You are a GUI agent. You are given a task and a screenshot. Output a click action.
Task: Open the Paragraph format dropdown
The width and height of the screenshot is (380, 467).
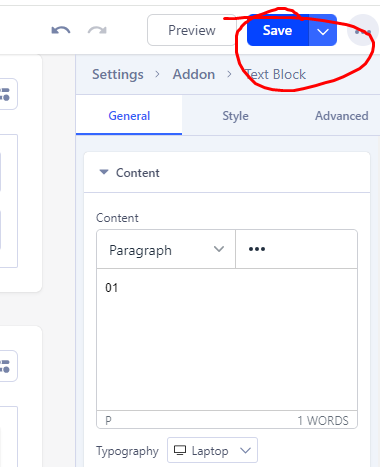[166, 249]
